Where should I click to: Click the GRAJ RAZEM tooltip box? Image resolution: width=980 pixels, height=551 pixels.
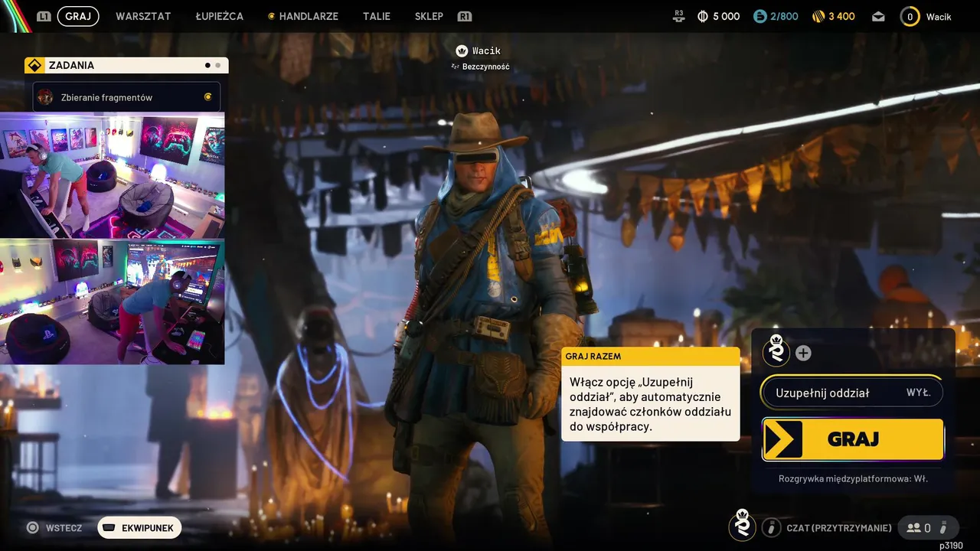pyautogui.click(x=651, y=394)
